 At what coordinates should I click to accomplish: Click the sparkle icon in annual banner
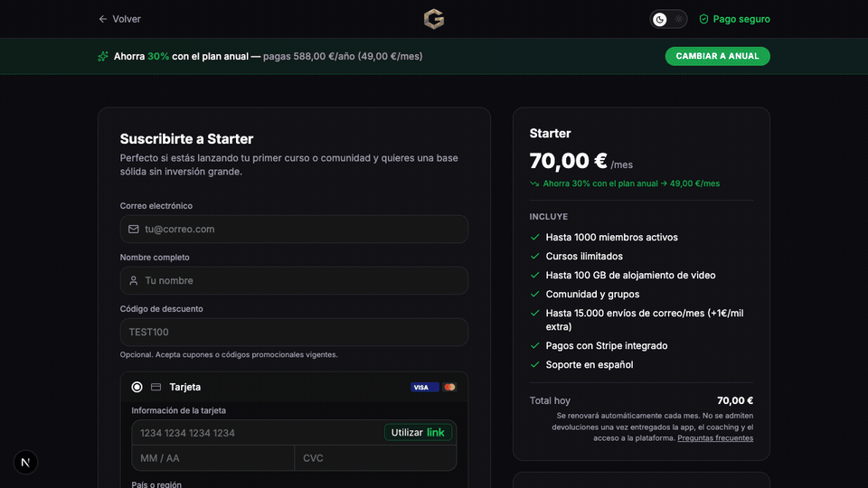[x=103, y=56]
